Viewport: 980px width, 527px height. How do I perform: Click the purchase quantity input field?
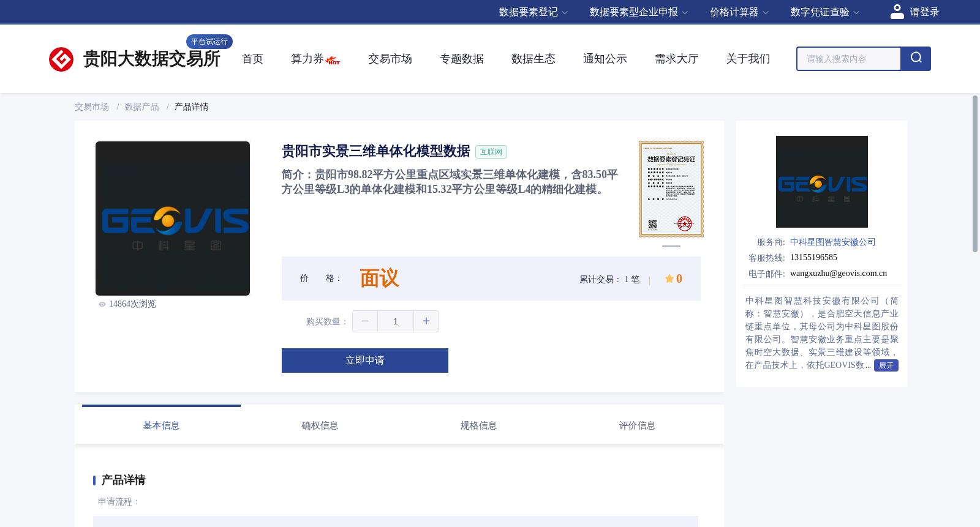396,321
